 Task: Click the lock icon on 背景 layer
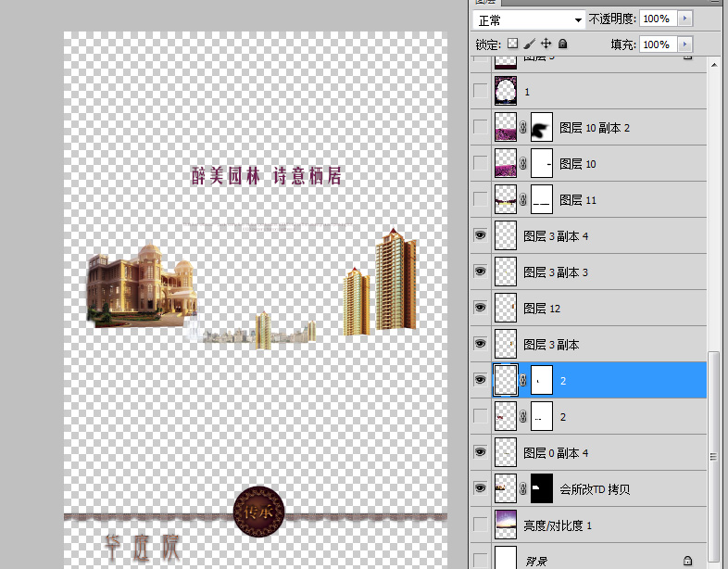coord(687,561)
